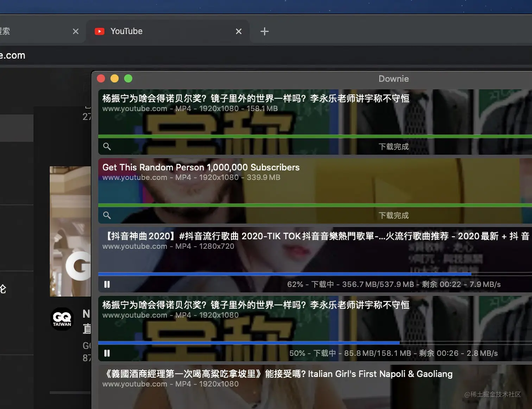
Task: Click the YouTube favicon in the tab
Action: [100, 32]
